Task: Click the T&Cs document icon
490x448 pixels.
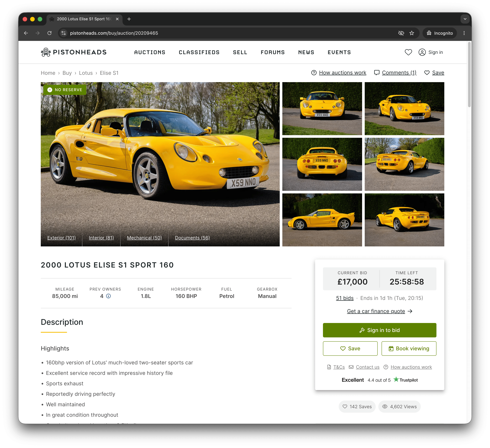Action: tap(329, 367)
